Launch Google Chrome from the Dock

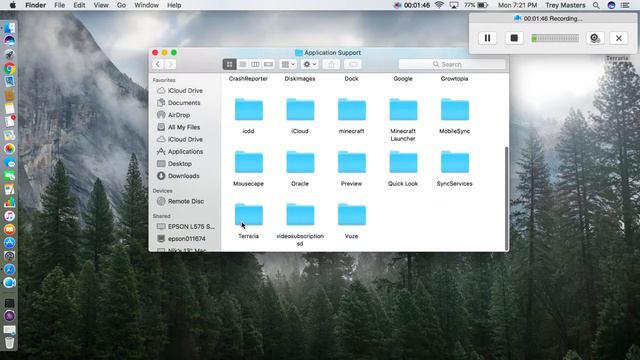9,68
